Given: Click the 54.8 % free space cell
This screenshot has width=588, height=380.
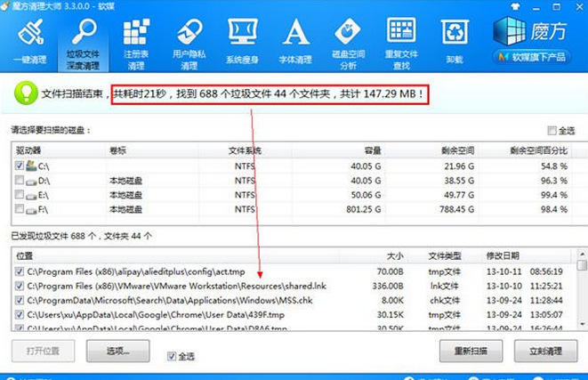Looking at the screenshot, I should click(x=554, y=166).
